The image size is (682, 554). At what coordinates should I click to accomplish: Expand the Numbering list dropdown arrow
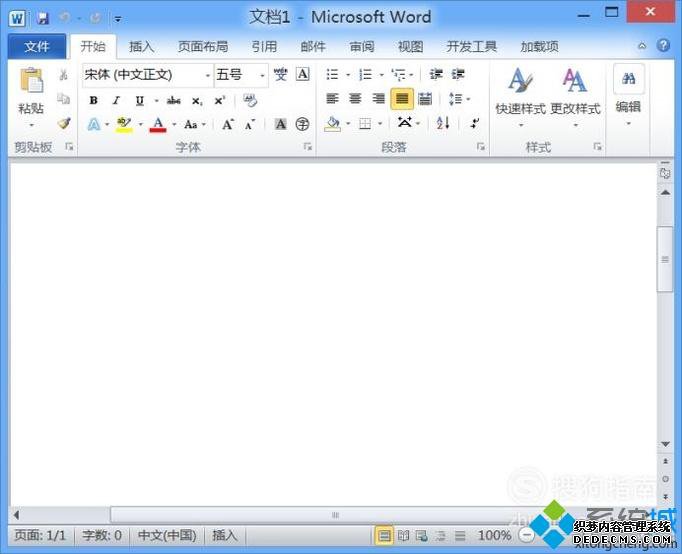click(x=381, y=75)
